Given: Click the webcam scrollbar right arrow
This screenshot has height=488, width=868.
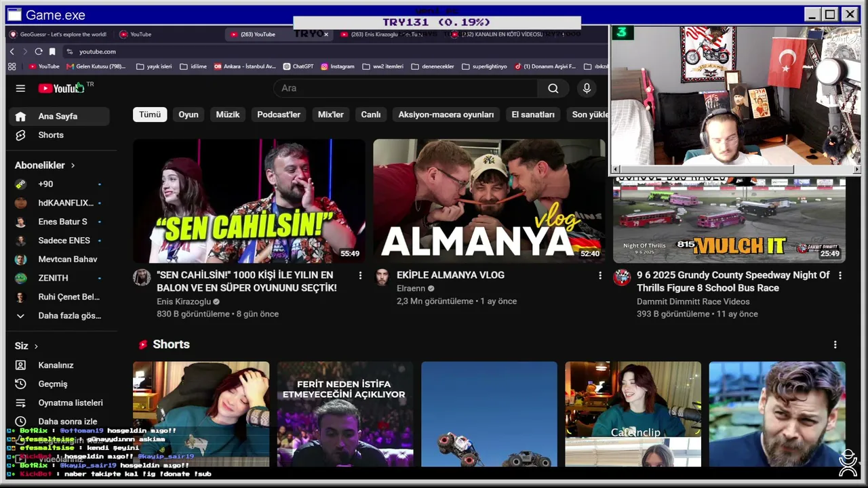Looking at the screenshot, I should [856, 169].
